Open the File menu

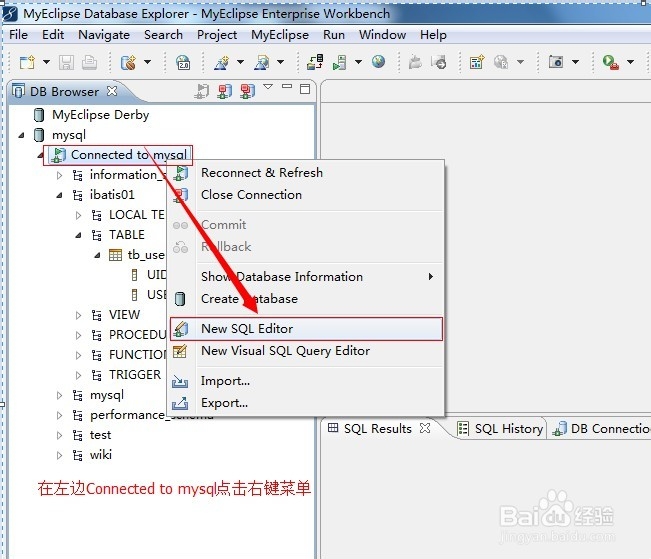(18, 35)
